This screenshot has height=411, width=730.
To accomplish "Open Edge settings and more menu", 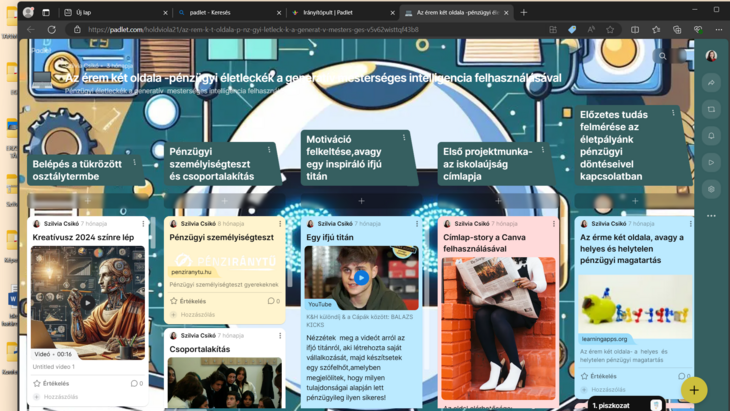I will coord(719,29).
